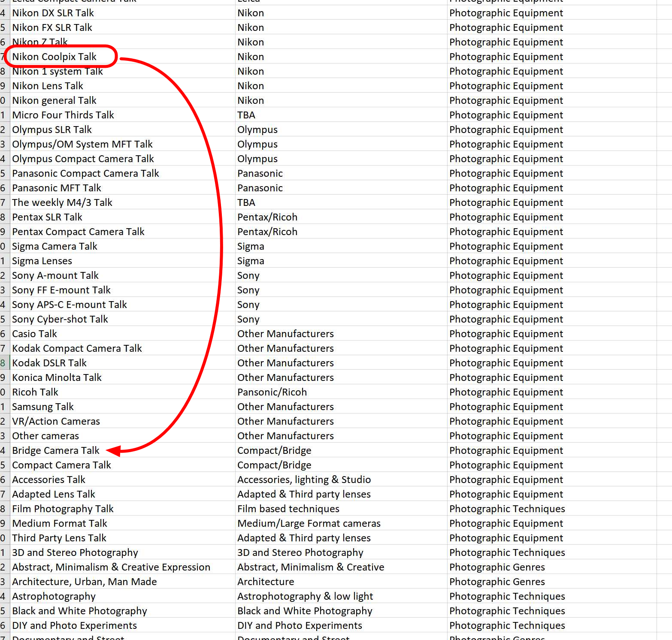Click 'Photographic Equipment' in Nikon Coolpix Talk row

coord(552,57)
